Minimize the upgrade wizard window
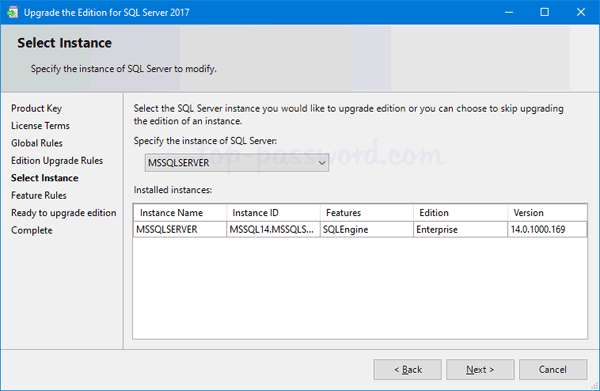Screen dimensions: 600x391 [x=509, y=12]
